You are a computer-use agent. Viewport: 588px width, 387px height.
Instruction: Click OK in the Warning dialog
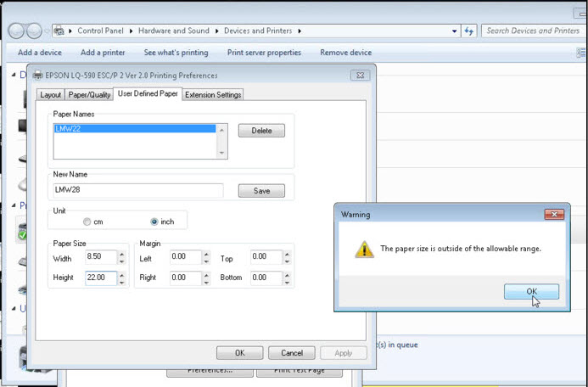[531, 291]
